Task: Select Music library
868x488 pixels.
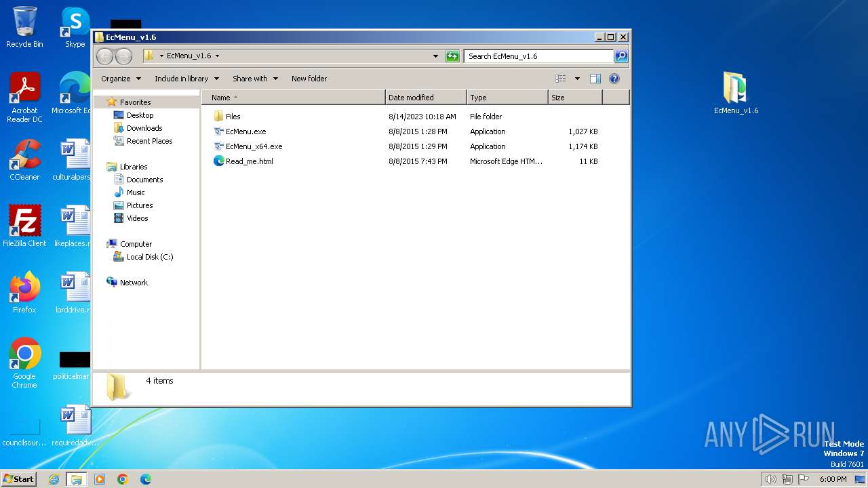Action: [136, 192]
